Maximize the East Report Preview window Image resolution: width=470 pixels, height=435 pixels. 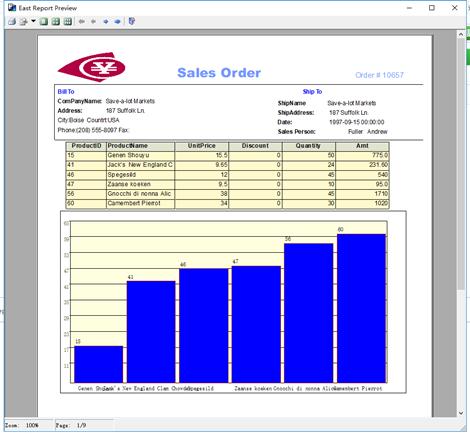[432, 8]
